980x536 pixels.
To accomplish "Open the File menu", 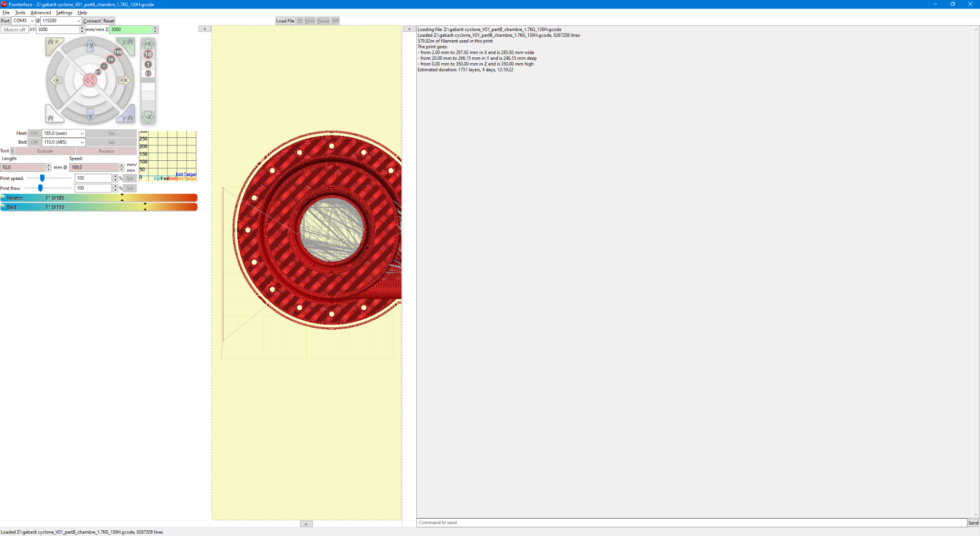I will click(6, 13).
